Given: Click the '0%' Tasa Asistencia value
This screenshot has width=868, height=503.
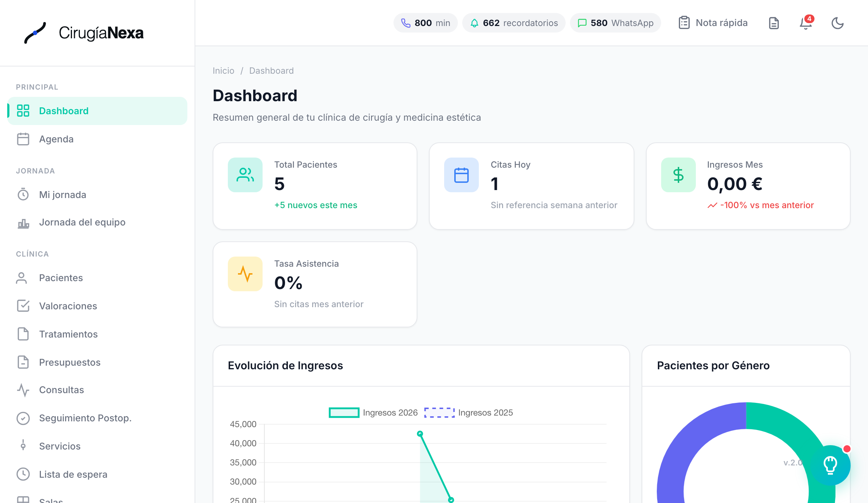Looking at the screenshot, I should click(x=288, y=283).
